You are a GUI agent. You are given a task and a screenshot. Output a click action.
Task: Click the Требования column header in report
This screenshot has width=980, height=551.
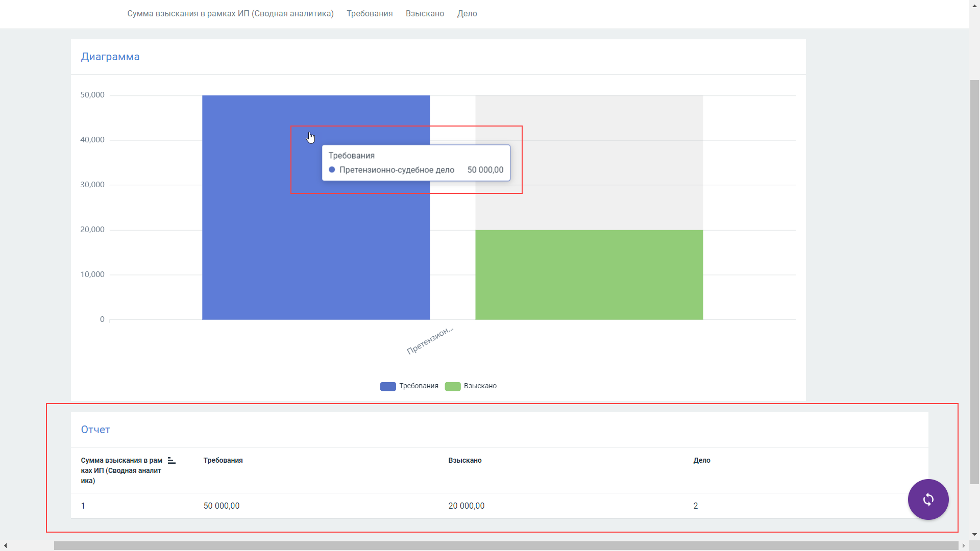[223, 460]
